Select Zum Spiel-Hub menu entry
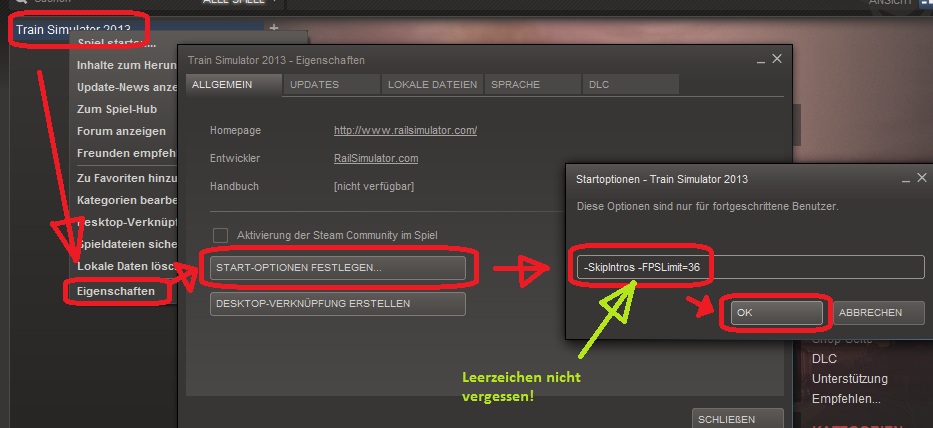The width and height of the screenshot is (933, 428). point(117,110)
